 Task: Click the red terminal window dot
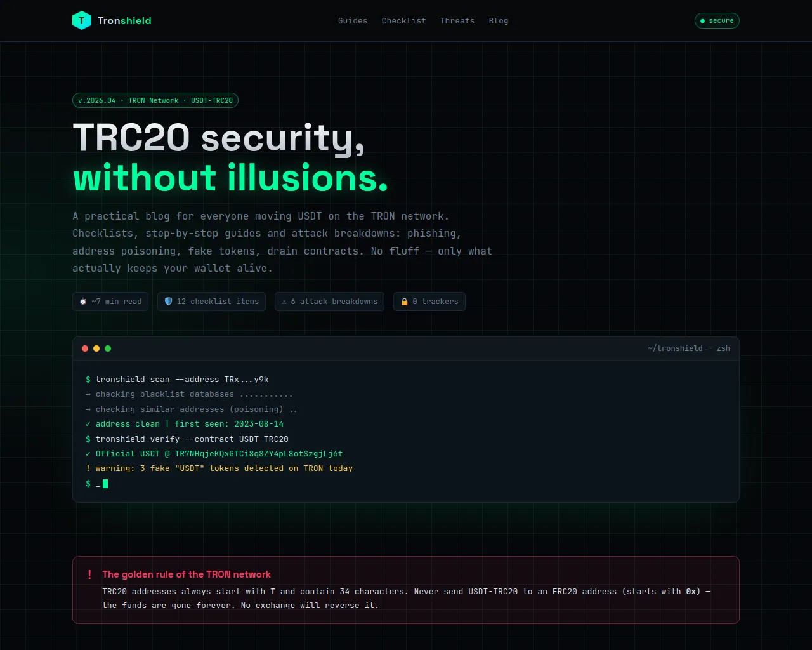click(85, 348)
